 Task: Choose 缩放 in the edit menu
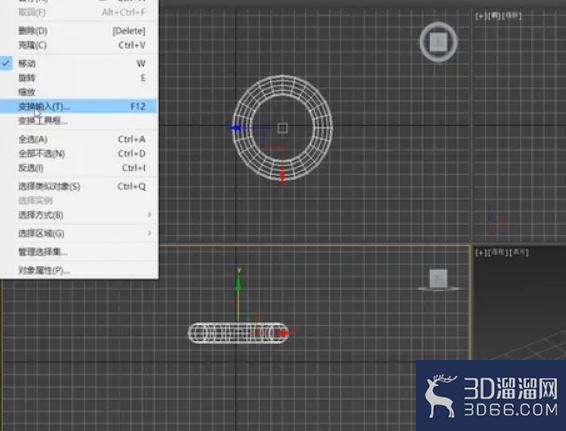click(78, 92)
